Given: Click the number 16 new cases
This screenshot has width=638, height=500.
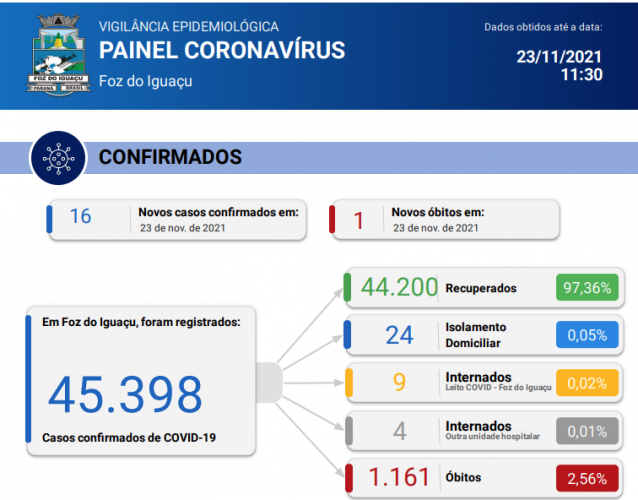Looking at the screenshot, I should click(x=81, y=216).
